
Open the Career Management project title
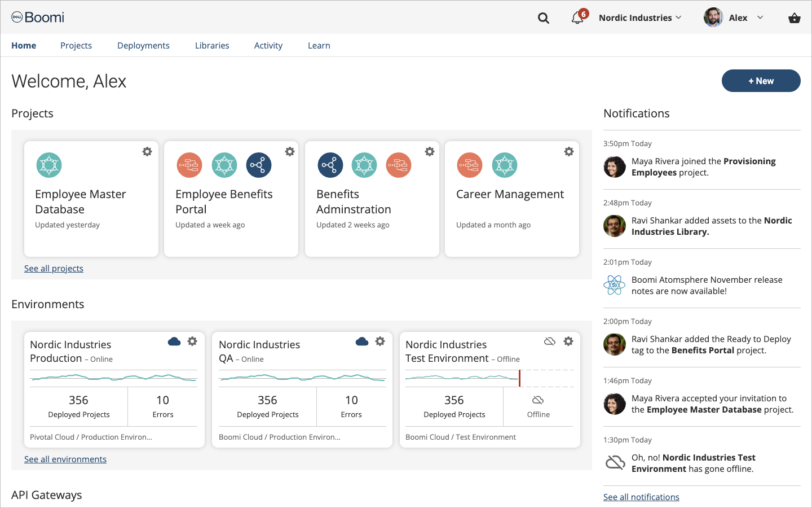[x=510, y=194]
